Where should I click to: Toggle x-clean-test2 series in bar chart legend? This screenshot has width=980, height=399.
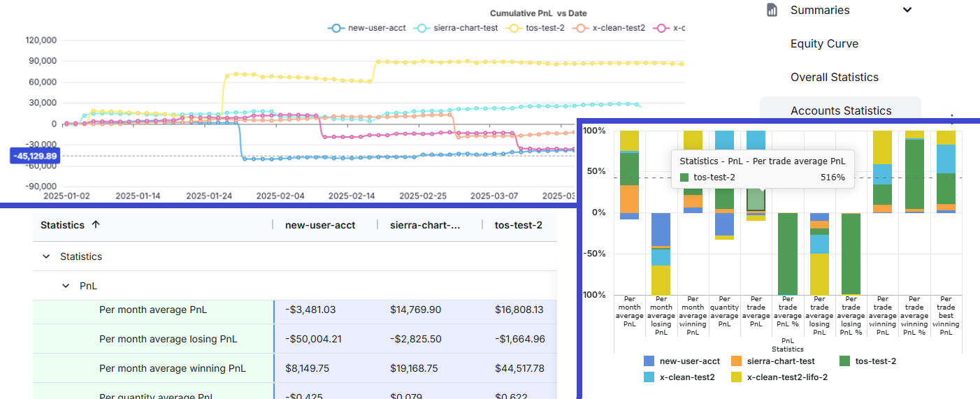point(650,377)
